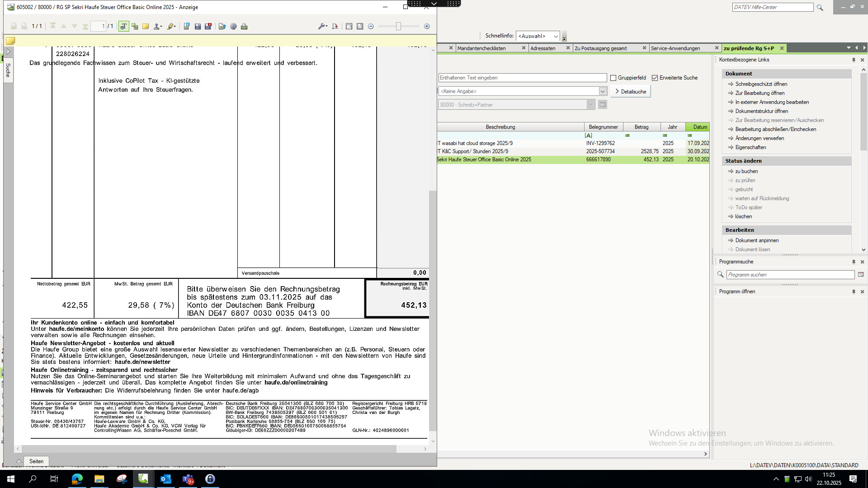Open the 80000 Schmitz+Partner dropdown
Image resolution: width=868 pixels, height=488 pixels.
[x=590, y=105]
